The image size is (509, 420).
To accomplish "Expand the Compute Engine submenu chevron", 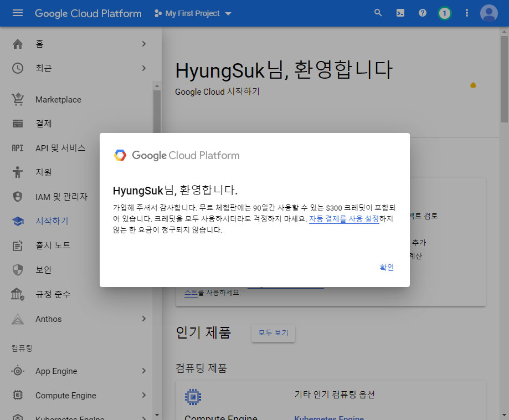I will pos(144,395).
